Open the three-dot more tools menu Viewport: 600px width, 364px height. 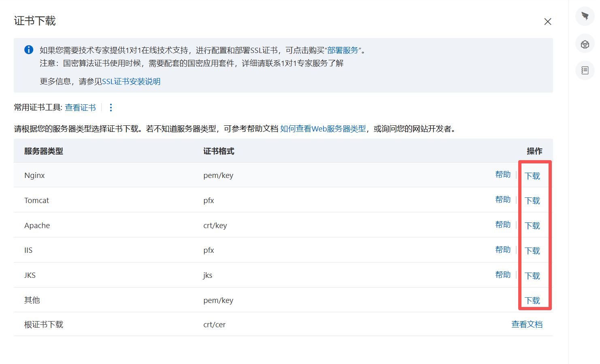[111, 107]
